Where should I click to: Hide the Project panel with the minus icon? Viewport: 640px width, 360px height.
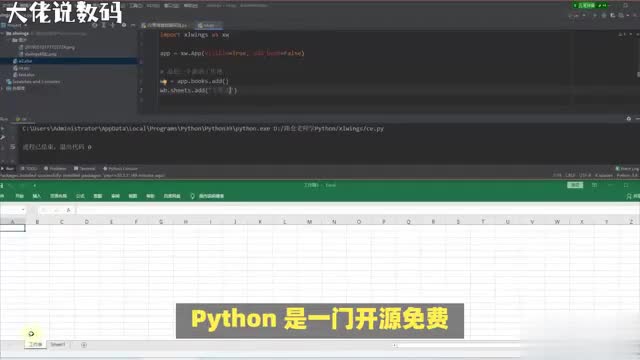click(133, 25)
